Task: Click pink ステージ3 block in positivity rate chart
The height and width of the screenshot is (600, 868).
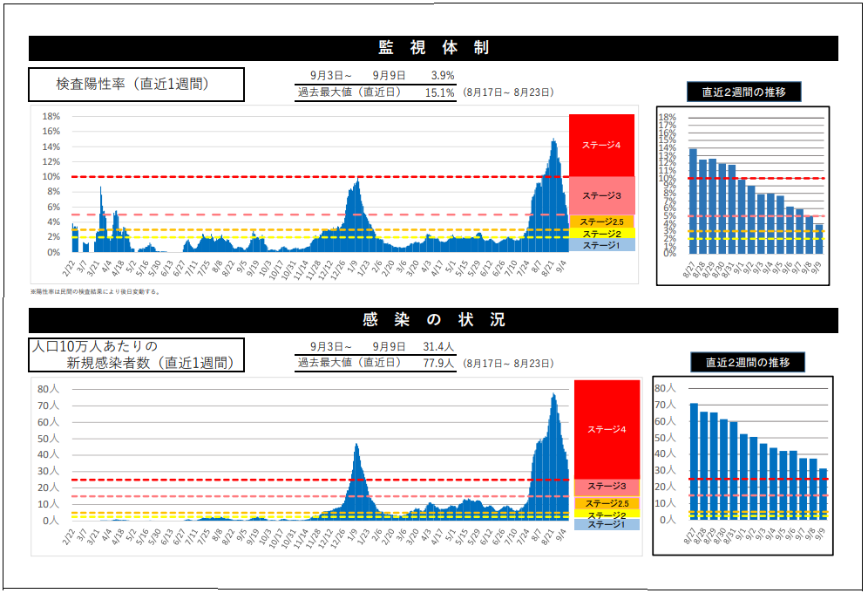Action: (x=601, y=195)
